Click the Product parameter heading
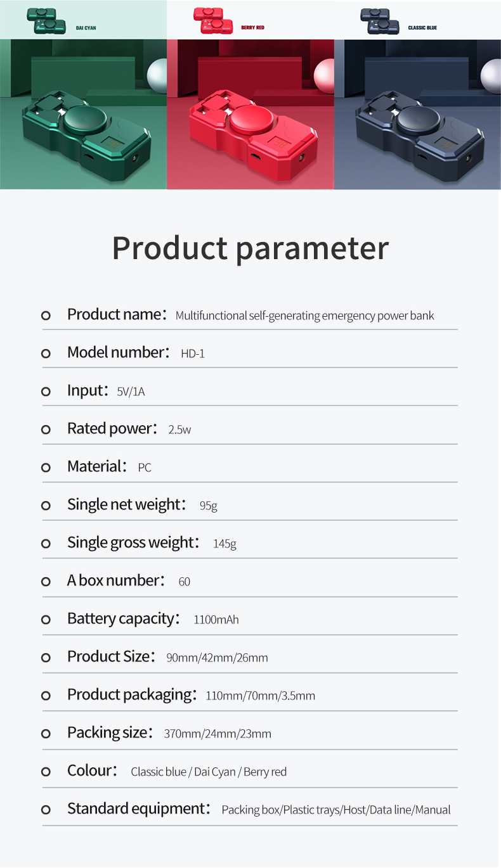Image resolution: width=501 pixels, height=868 pixels. 251,248
